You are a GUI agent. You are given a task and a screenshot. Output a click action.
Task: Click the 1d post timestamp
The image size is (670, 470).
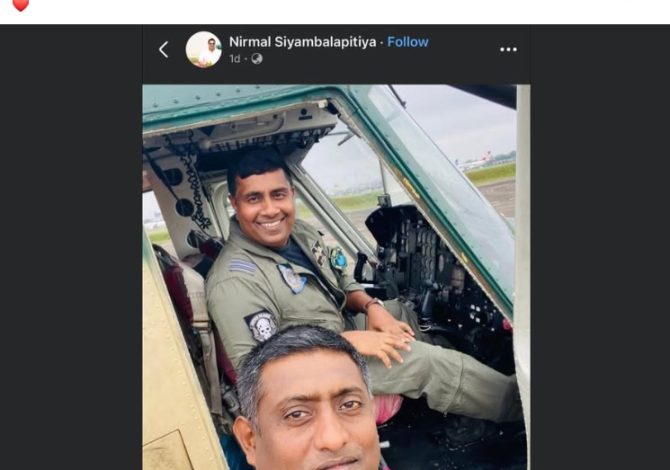(235, 59)
